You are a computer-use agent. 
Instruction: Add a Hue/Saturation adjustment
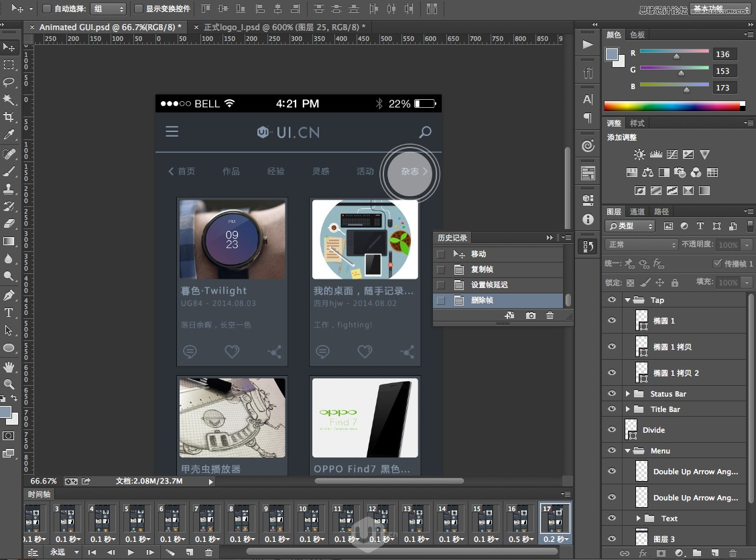(632, 172)
